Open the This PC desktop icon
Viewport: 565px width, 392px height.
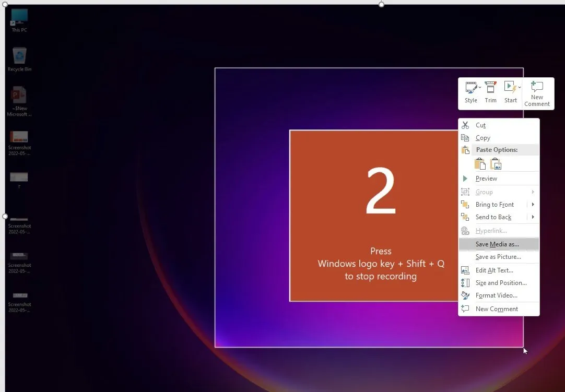[x=19, y=20]
